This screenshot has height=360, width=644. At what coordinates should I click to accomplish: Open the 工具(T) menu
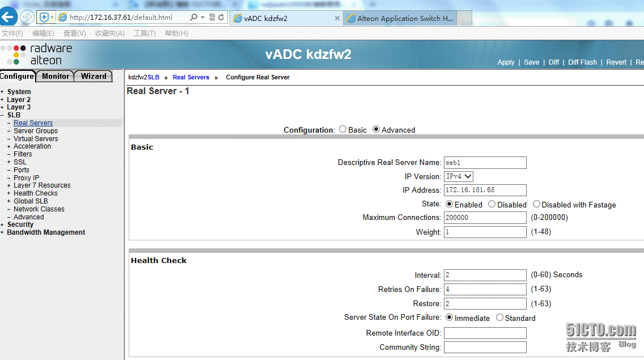[x=145, y=33]
